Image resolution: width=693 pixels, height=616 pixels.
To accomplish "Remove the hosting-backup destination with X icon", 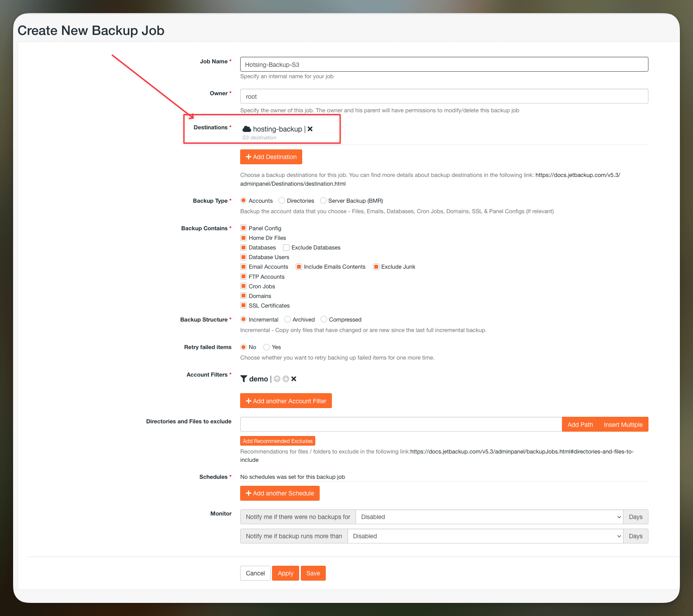I will coord(310,129).
